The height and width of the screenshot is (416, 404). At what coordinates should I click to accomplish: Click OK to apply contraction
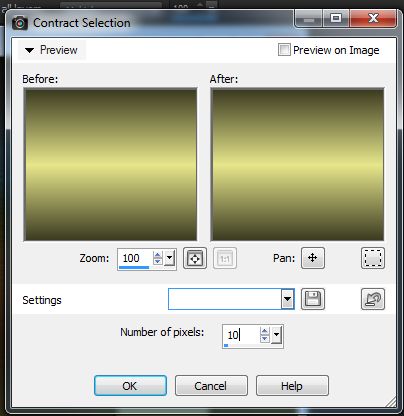(130, 386)
